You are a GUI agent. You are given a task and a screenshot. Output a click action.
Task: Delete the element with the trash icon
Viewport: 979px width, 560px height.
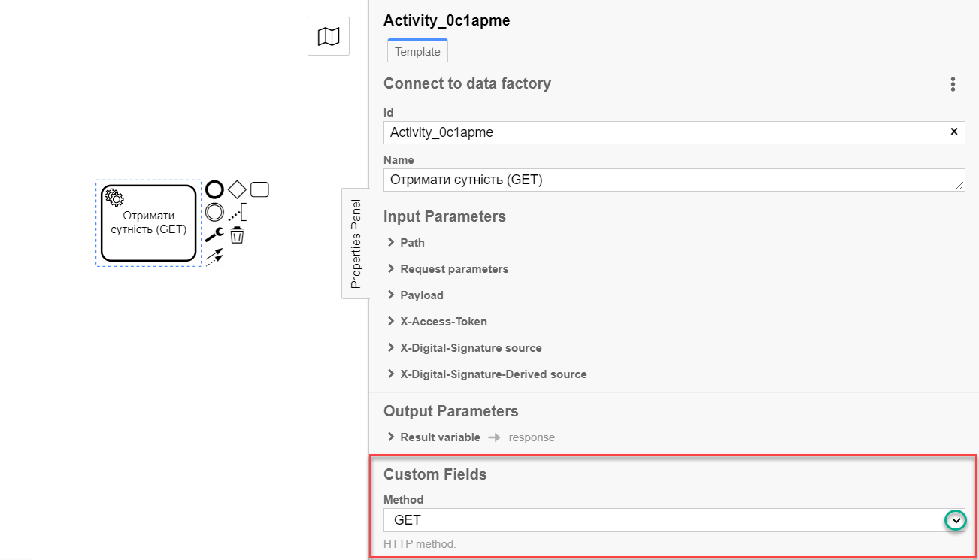click(237, 235)
